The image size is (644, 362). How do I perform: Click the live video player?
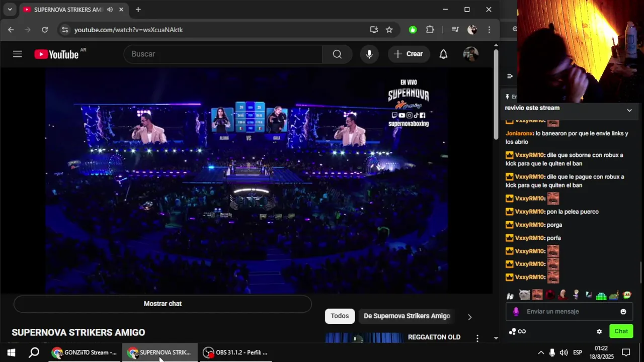pyautogui.click(x=247, y=181)
